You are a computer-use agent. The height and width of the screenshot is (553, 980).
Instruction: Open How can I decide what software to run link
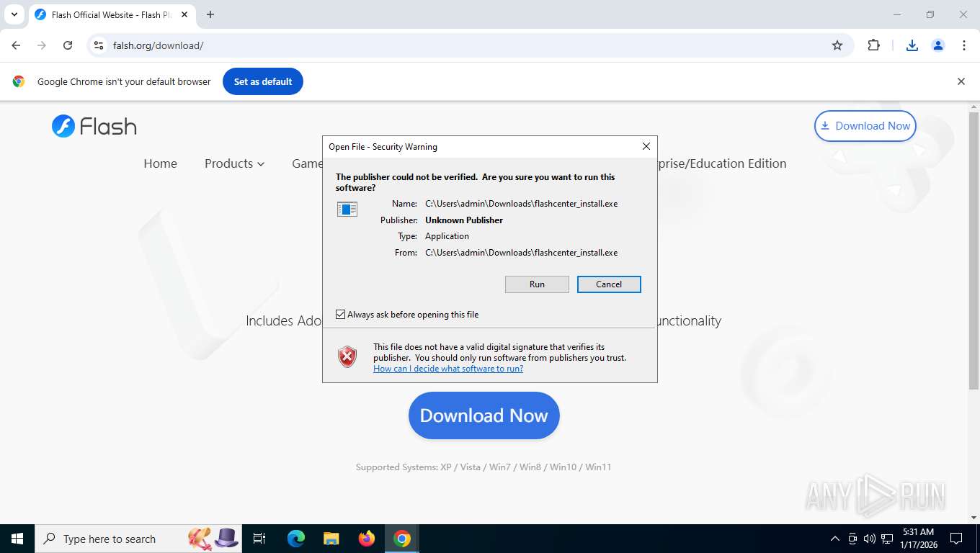click(448, 369)
